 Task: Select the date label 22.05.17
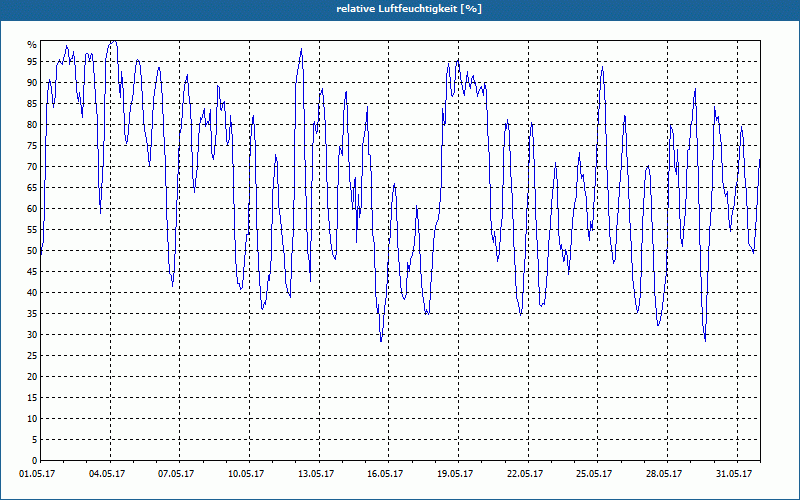pyautogui.click(x=524, y=473)
